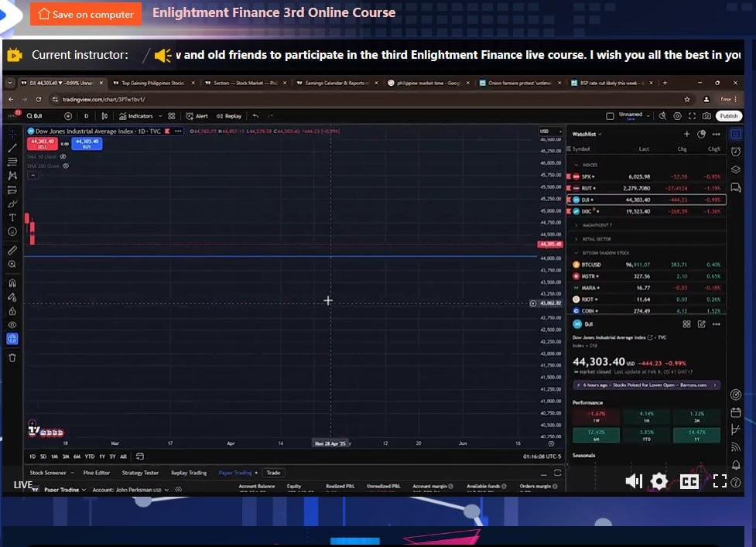Add symbol with Watchlist plus icon
Viewport: 756px width, 547px height.
686,134
